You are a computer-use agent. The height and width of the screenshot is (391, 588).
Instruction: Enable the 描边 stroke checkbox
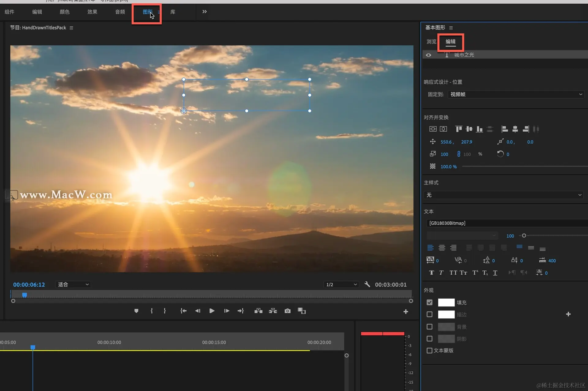tap(429, 314)
